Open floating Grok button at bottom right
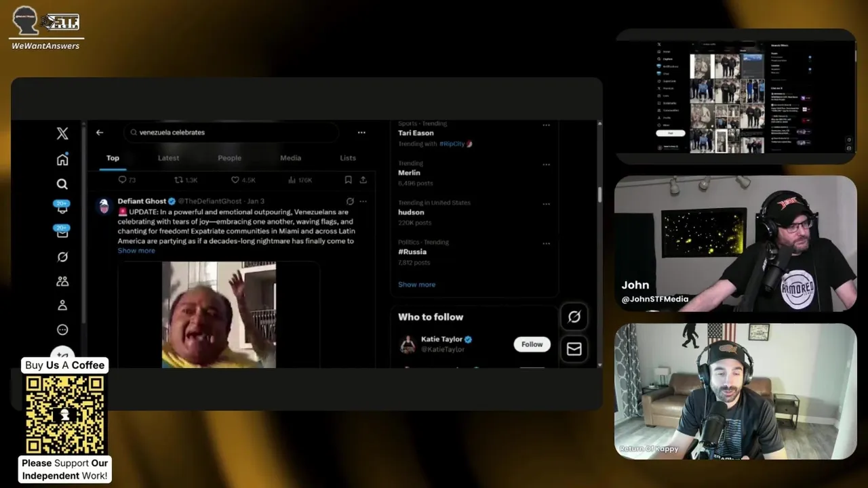This screenshot has width=868, height=488. (x=574, y=317)
